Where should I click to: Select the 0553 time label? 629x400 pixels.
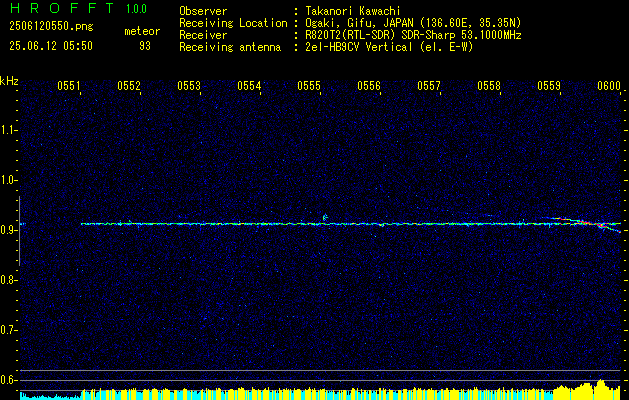[x=189, y=86]
